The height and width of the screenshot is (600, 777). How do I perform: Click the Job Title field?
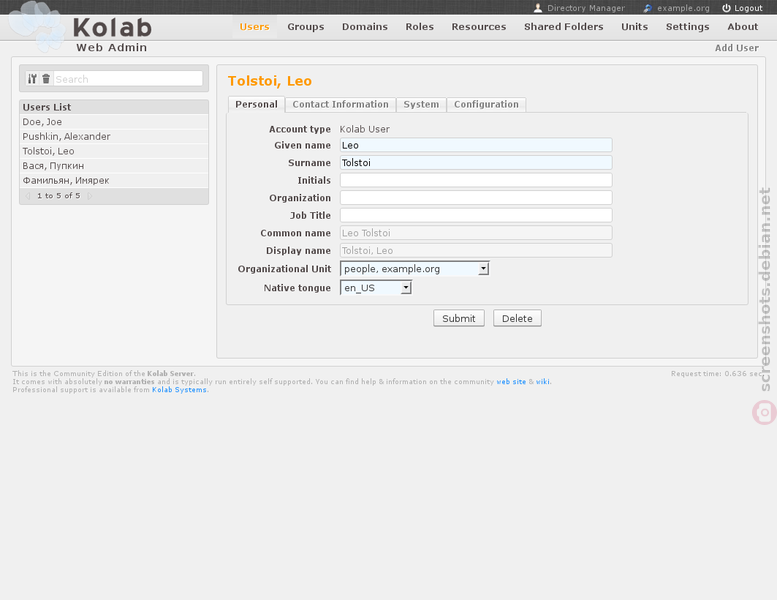[x=476, y=215]
